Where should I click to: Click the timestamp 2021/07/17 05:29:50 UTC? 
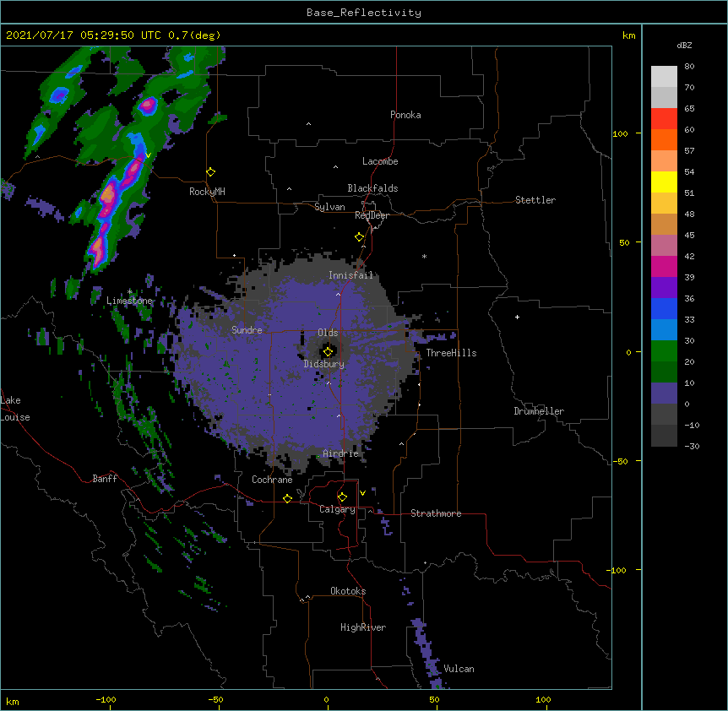83,35
